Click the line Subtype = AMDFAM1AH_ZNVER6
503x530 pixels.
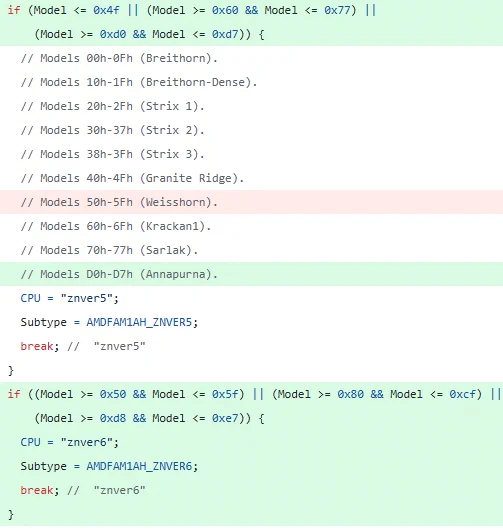click(109, 466)
